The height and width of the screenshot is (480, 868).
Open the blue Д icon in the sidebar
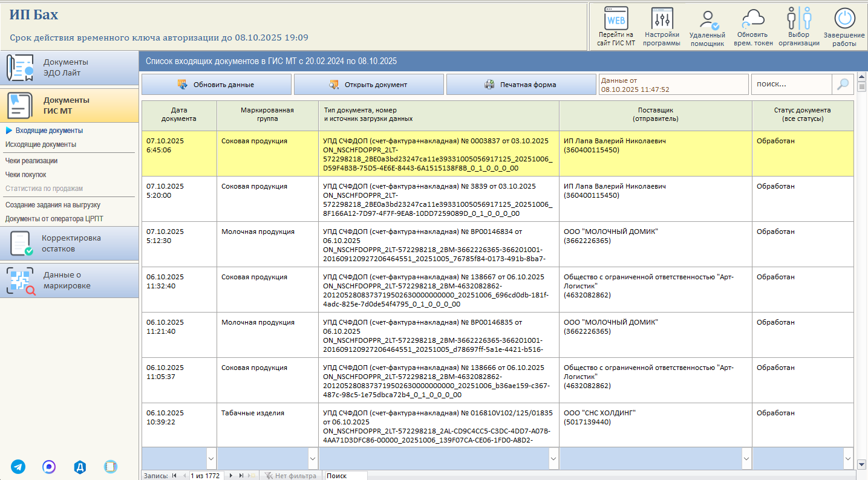click(x=80, y=467)
